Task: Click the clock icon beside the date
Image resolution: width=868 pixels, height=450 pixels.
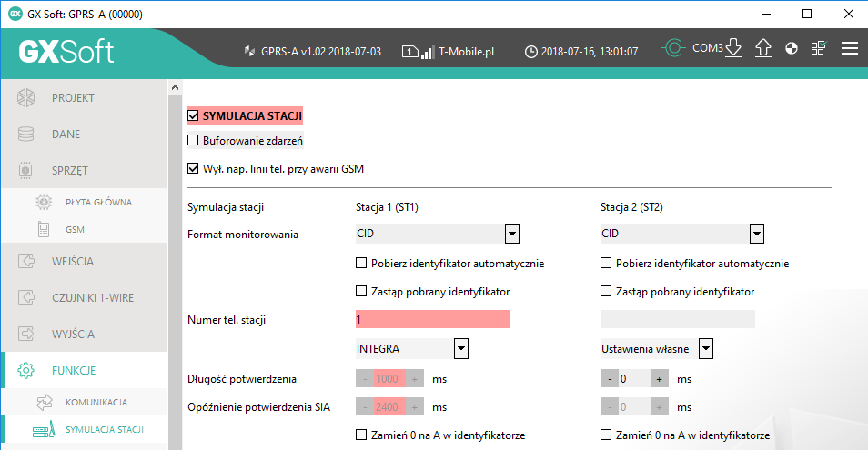Action: pos(531,52)
